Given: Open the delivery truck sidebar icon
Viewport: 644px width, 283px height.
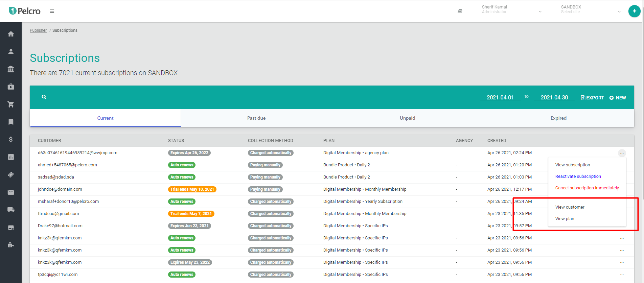Looking at the screenshot, I should [x=11, y=210].
